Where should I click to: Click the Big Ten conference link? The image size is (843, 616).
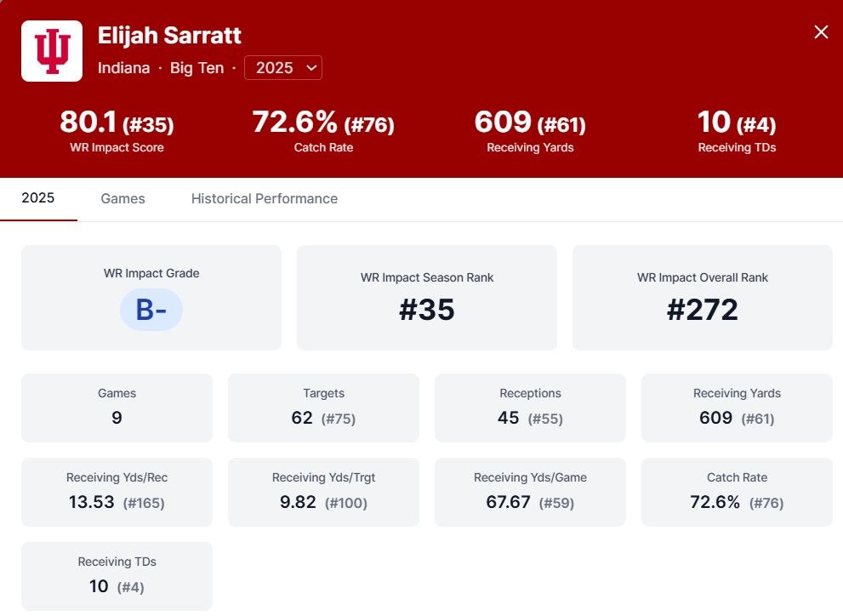pos(197,68)
